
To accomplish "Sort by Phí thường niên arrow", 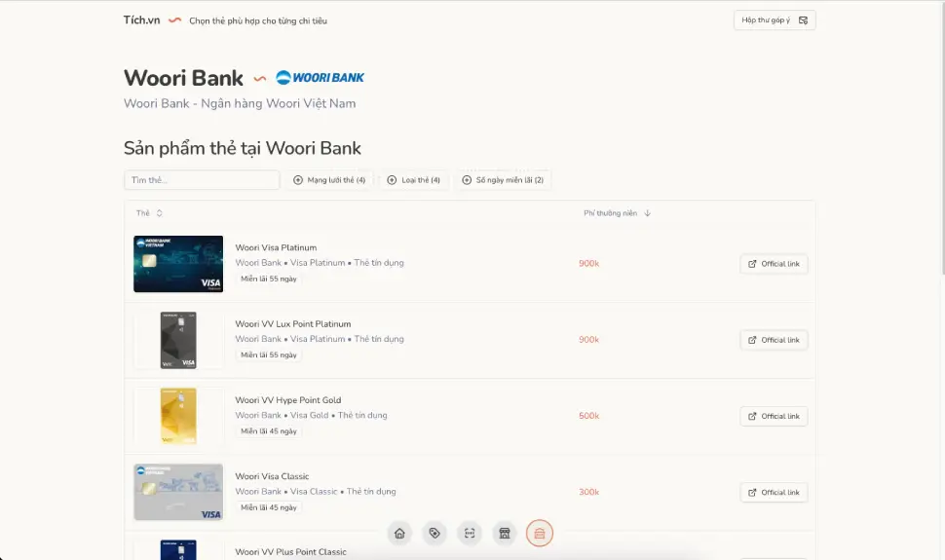I will tap(648, 213).
